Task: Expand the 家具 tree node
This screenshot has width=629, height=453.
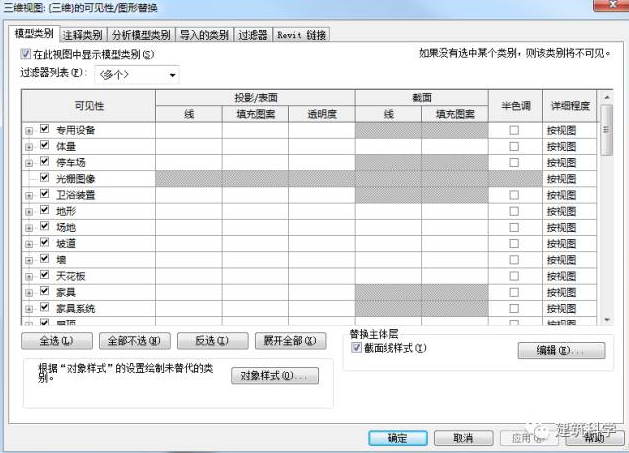Action: (x=29, y=292)
